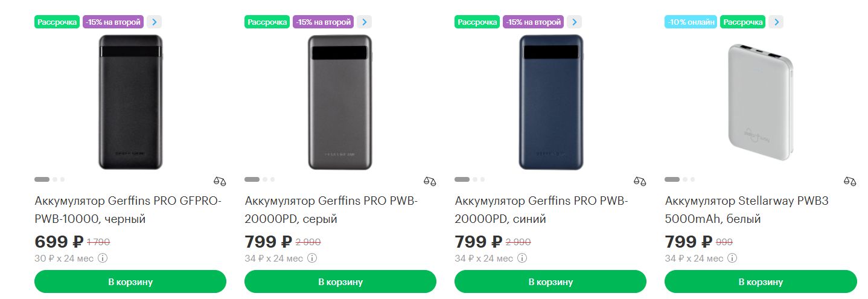Click the -15% на второй badge on blue Gerffins
Viewport: 868px width, 299px height.
click(534, 22)
